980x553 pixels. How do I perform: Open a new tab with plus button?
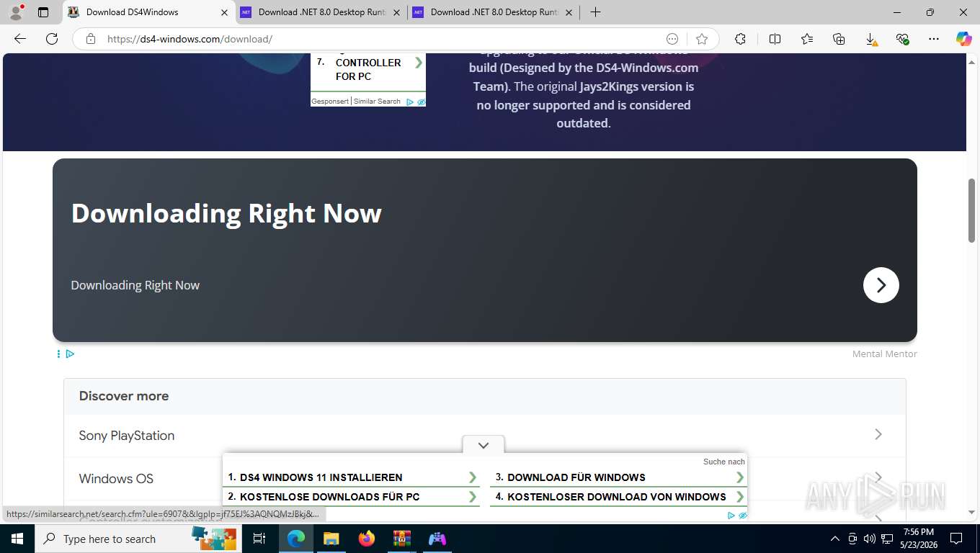pyautogui.click(x=595, y=12)
